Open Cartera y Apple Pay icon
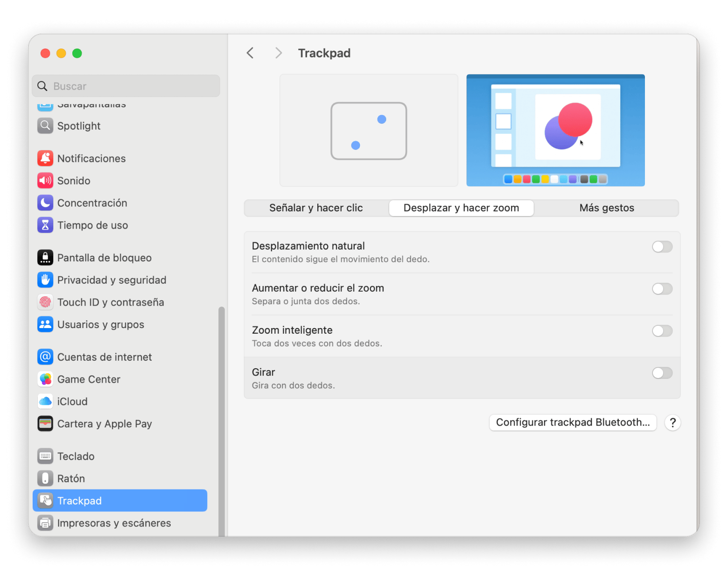This screenshot has width=728, height=574. click(45, 424)
